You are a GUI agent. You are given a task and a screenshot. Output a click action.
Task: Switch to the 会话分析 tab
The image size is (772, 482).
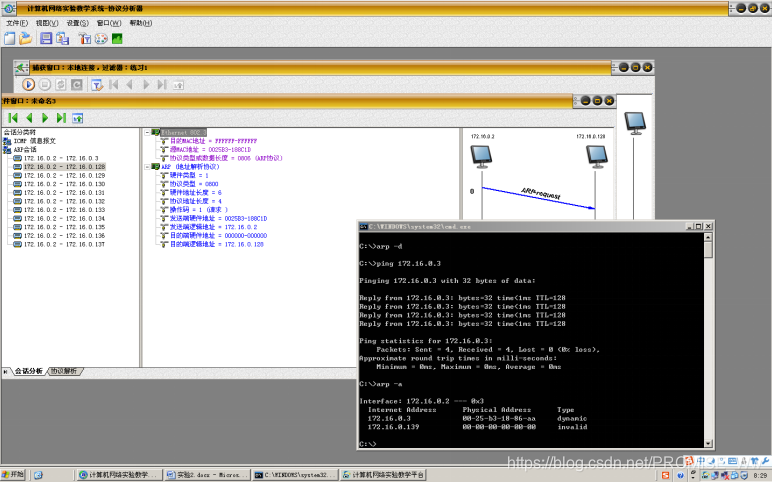click(x=29, y=371)
